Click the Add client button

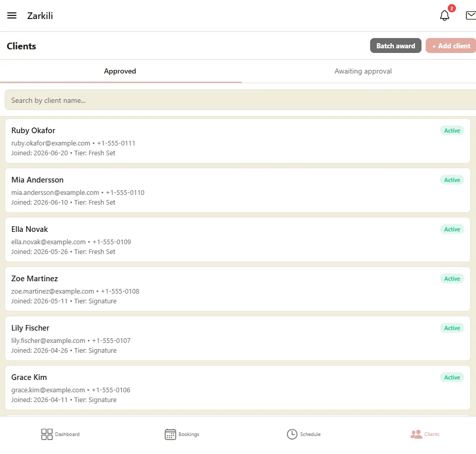tap(451, 46)
